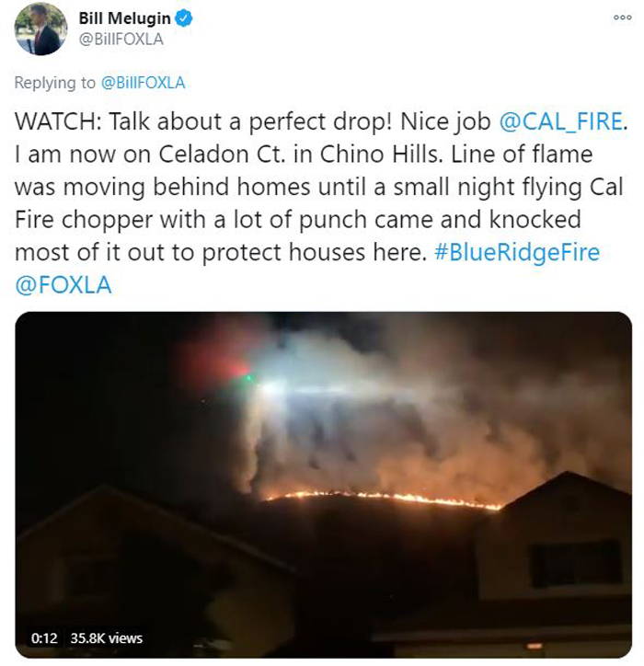Click the 0:12 video duration label
644x666 pixels.
[44, 638]
